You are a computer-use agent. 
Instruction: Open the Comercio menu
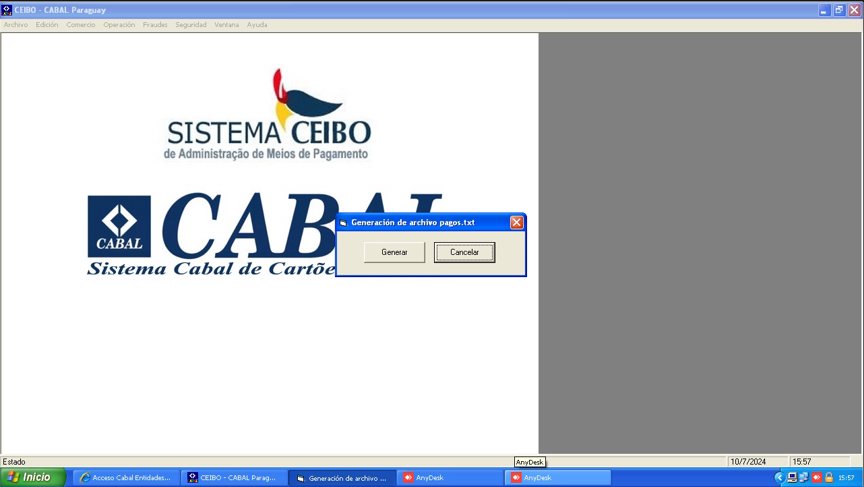pyautogui.click(x=81, y=25)
